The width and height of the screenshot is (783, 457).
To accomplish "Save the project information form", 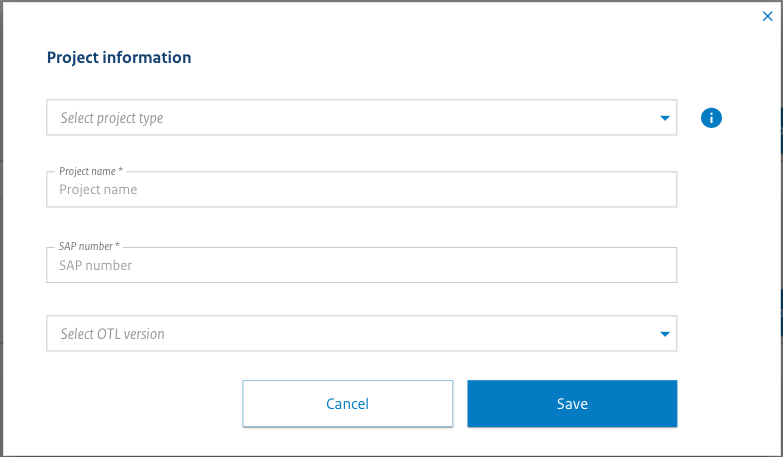I will pyautogui.click(x=572, y=404).
